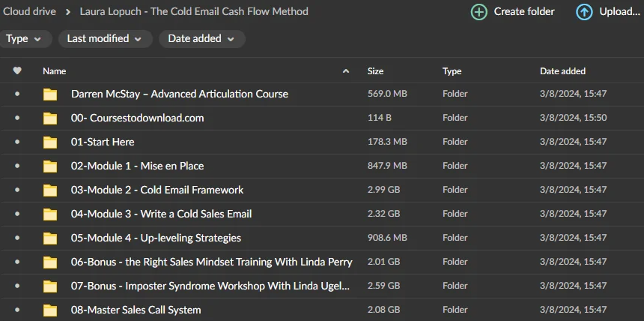Click Folder type cell in 01-Start Here row
This screenshot has width=644, height=321.
[455, 142]
